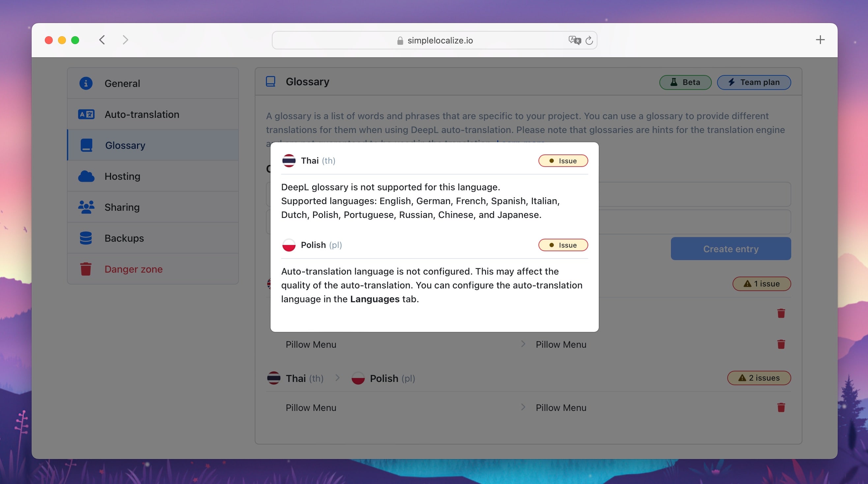868x484 pixels.
Task: Click the Sharing people icon
Action: click(86, 207)
